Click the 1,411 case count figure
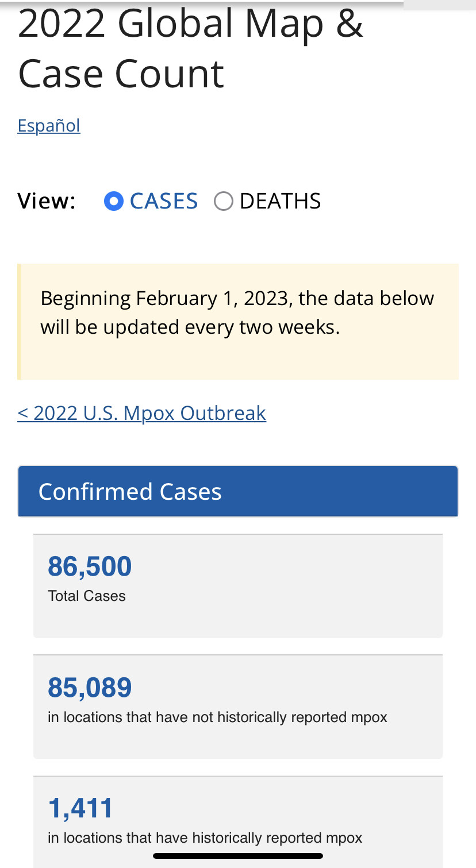The height and width of the screenshot is (868, 476). pyautogui.click(x=80, y=809)
